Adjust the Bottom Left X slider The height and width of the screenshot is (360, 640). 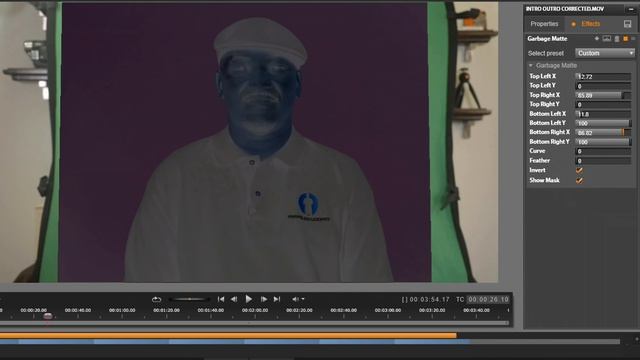click(x=603, y=114)
